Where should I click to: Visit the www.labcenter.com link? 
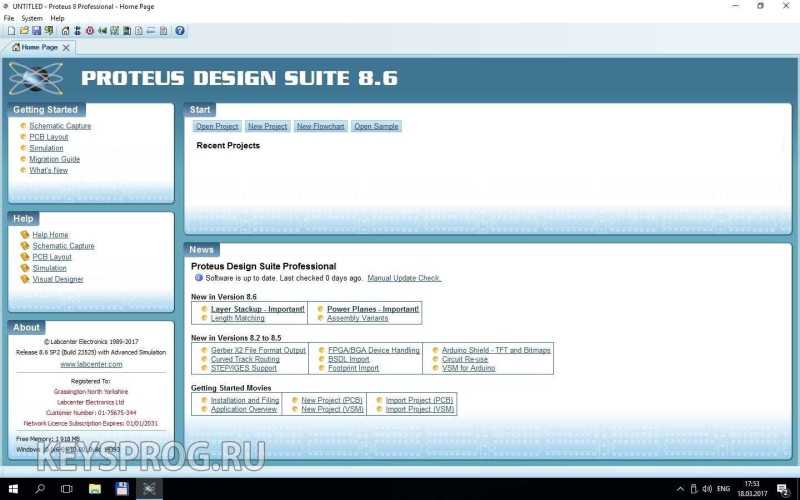(91, 365)
